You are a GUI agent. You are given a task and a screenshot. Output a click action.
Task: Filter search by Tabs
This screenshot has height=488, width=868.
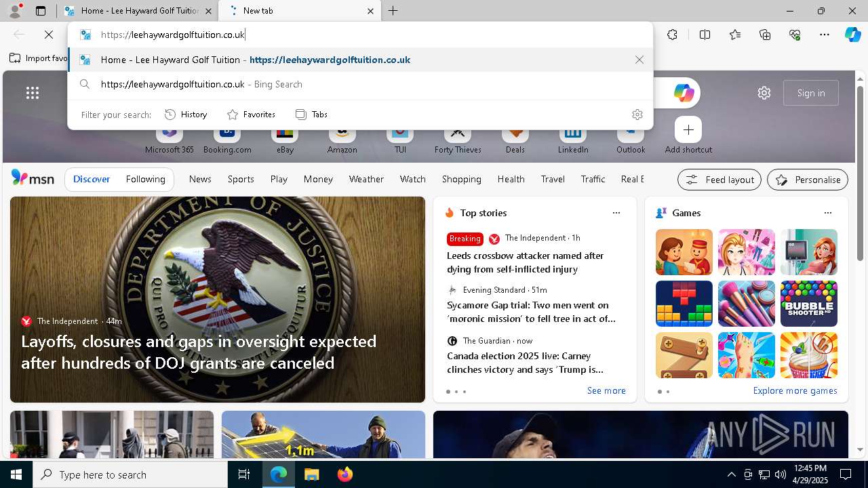tap(311, 115)
